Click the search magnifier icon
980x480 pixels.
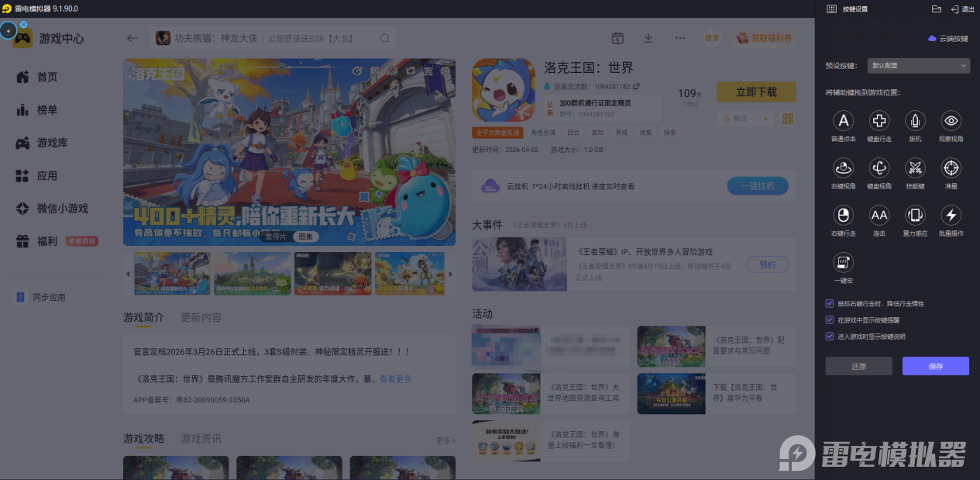pos(385,38)
